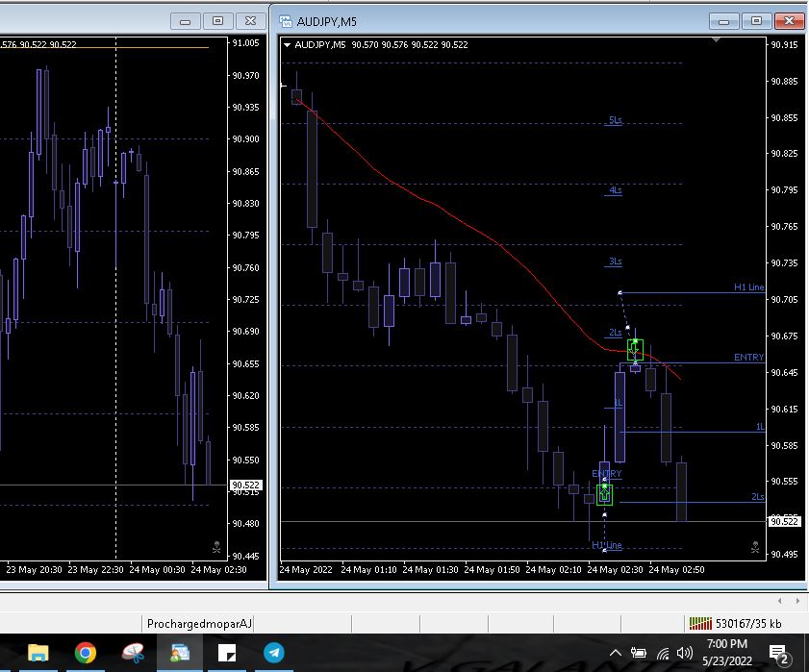This screenshot has width=809, height=672.
Task: Open the volume control in system tray
Action: click(x=685, y=654)
